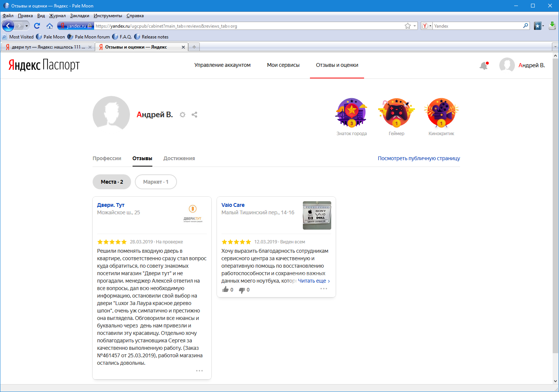Open the Справка menu
559x392 pixels.
[135, 16]
